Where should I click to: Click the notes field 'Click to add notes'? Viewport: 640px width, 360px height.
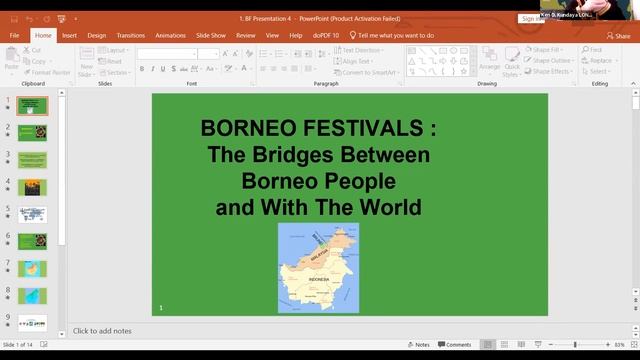coord(102,331)
